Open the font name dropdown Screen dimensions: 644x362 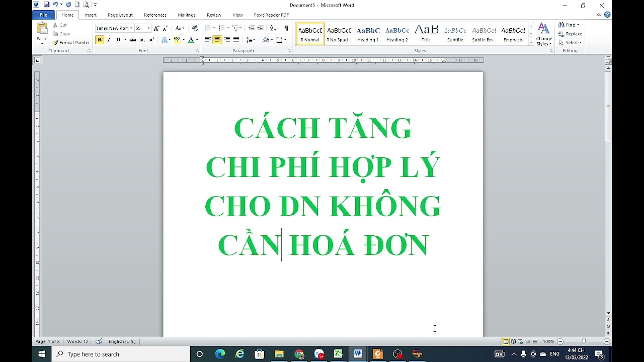point(131,28)
